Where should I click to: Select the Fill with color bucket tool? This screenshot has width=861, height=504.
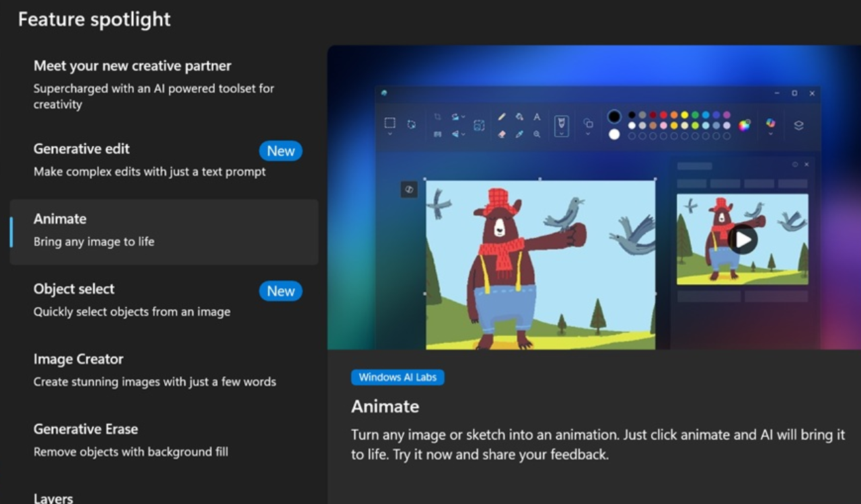(519, 117)
